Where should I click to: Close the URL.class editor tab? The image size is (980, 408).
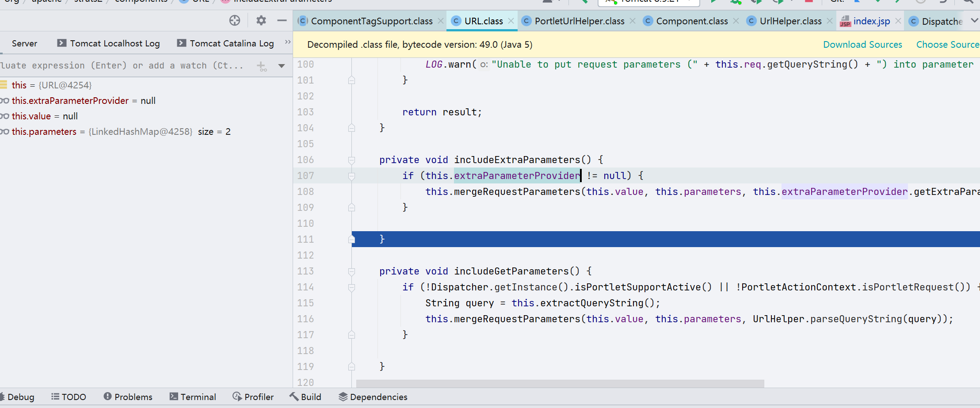point(511,21)
